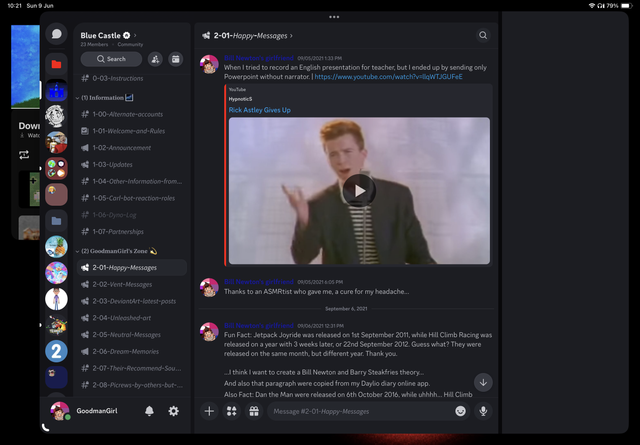The width and height of the screenshot is (640, 445).
Task: Open the 1-06-Dyno-Log channel
Action: click(131, 215)
